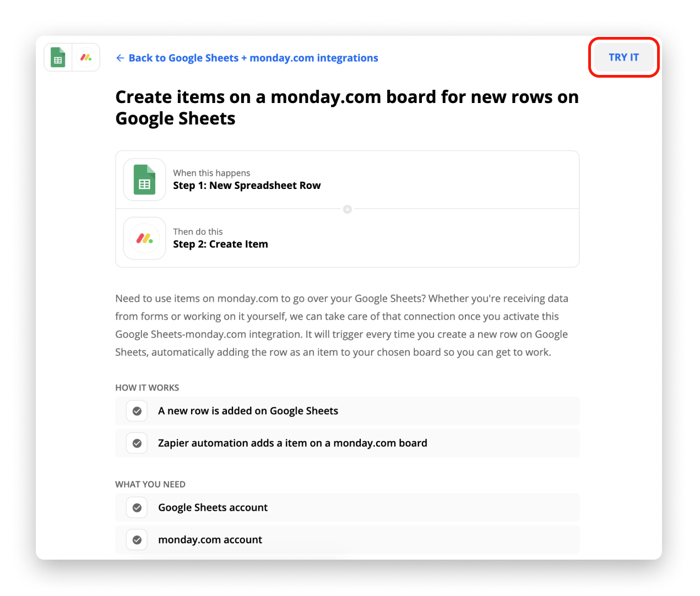This screenshot has height=596, width=700.
Task: Select 'Google Sheets account' requirement text
Action: click(213, 508)
